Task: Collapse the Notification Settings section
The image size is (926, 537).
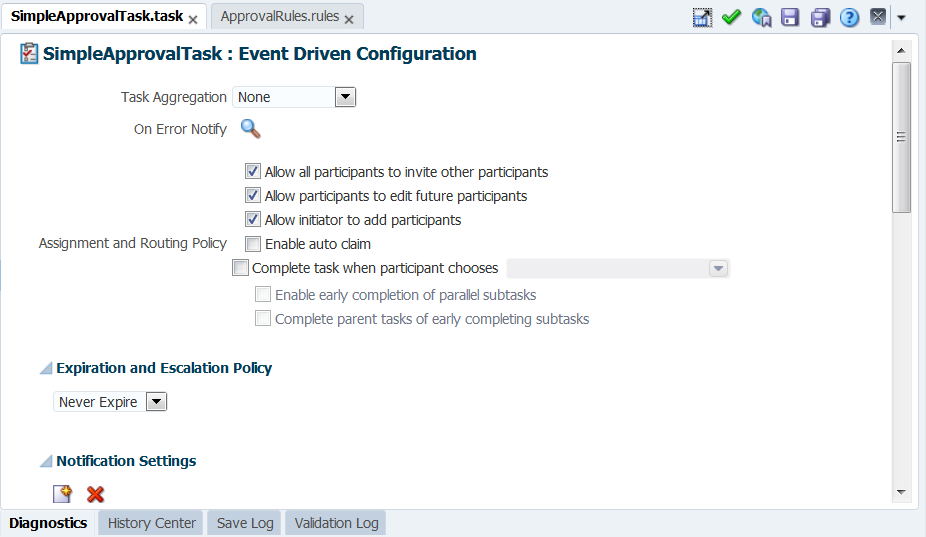Action: (x=45, y=461)
